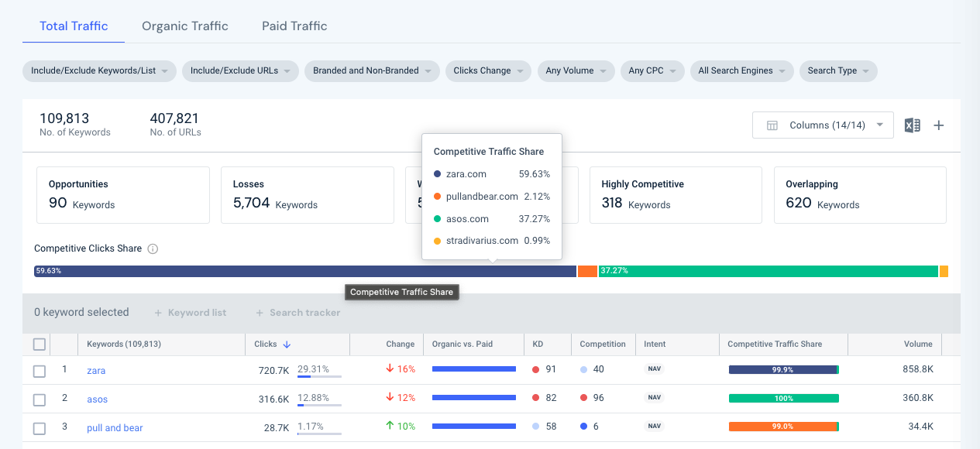Click the plus icon beside Excel export

[x=938, y=125]
